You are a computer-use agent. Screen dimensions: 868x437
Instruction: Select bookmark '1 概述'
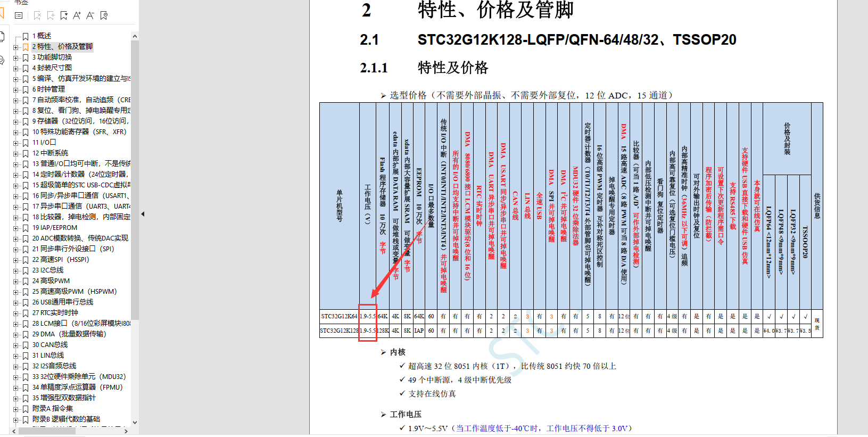[42, 36]
